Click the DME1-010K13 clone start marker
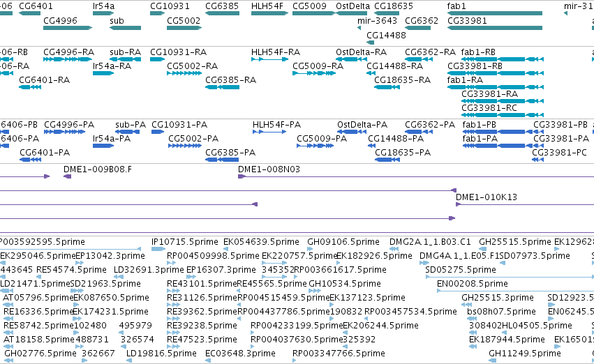594x364 pixels. pos(458,204)
